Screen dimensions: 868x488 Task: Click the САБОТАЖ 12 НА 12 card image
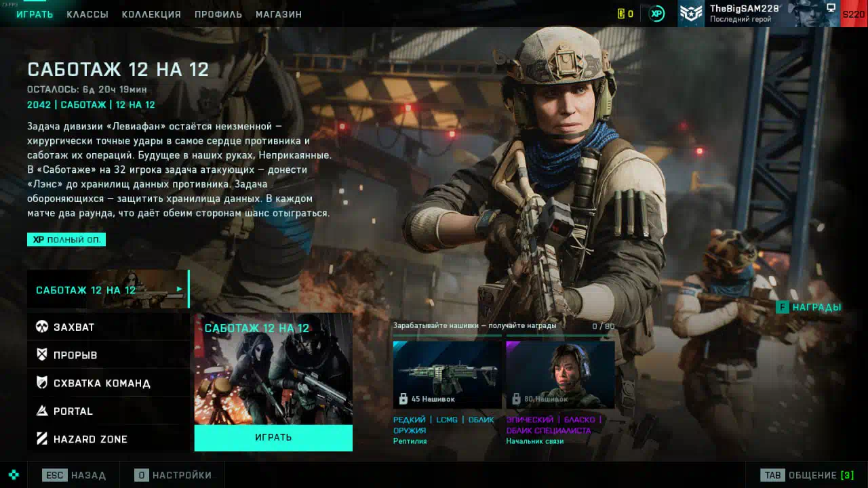tap(273, 369)
